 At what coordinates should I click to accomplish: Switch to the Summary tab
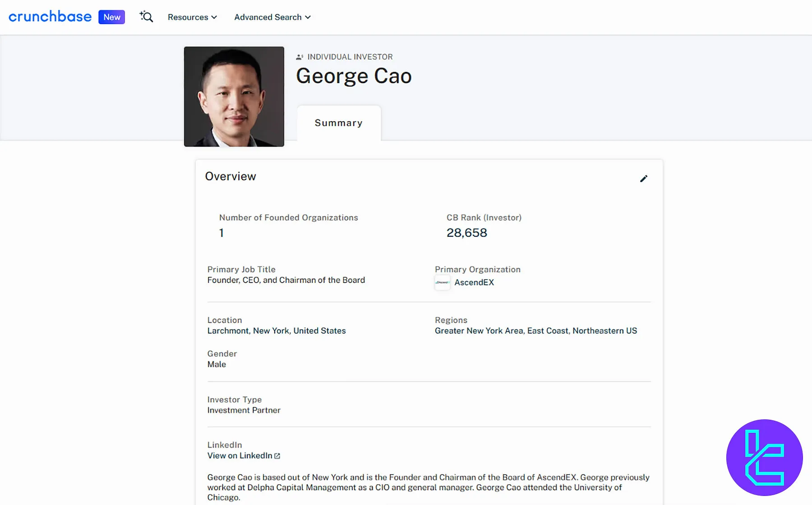[339, 123]
